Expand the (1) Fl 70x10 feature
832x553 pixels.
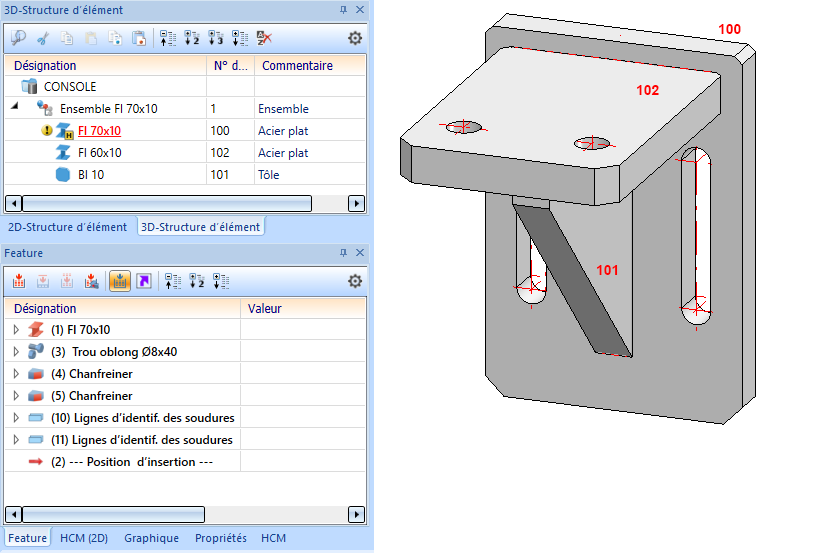pos(16,330)
